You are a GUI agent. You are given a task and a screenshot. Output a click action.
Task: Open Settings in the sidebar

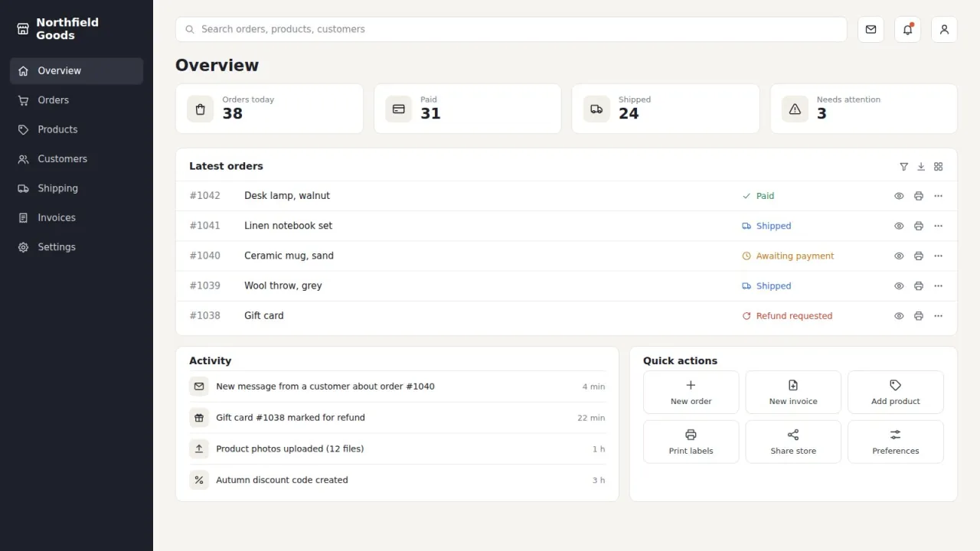click(x=77, y=247)
